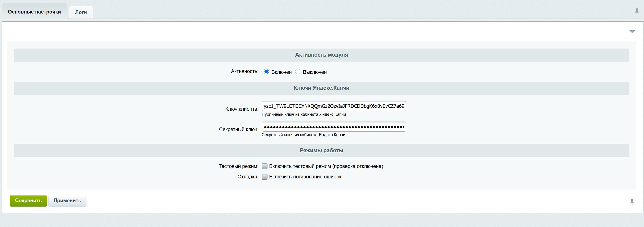
Task: Focus the Секретный ключ password field
Action: pos(333,127)
